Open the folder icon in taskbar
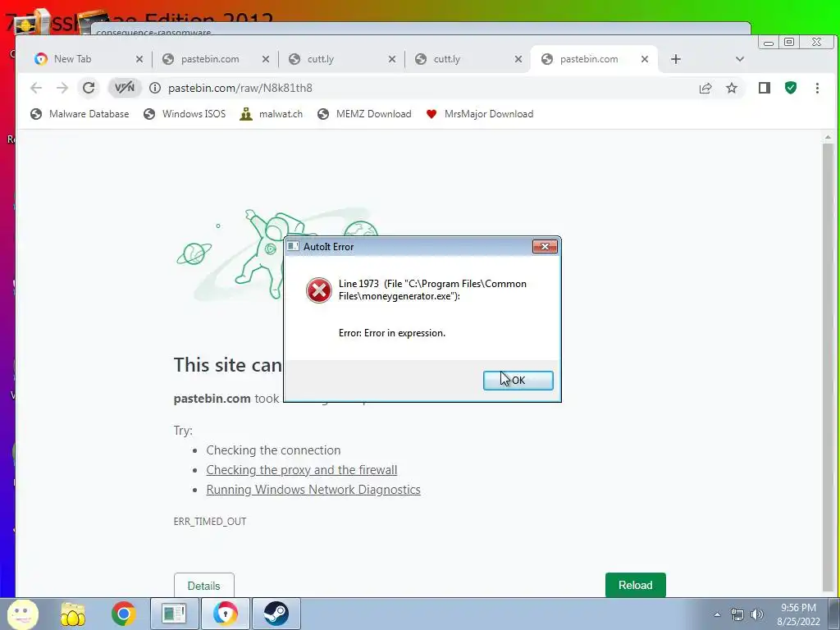 coord(73,614)
